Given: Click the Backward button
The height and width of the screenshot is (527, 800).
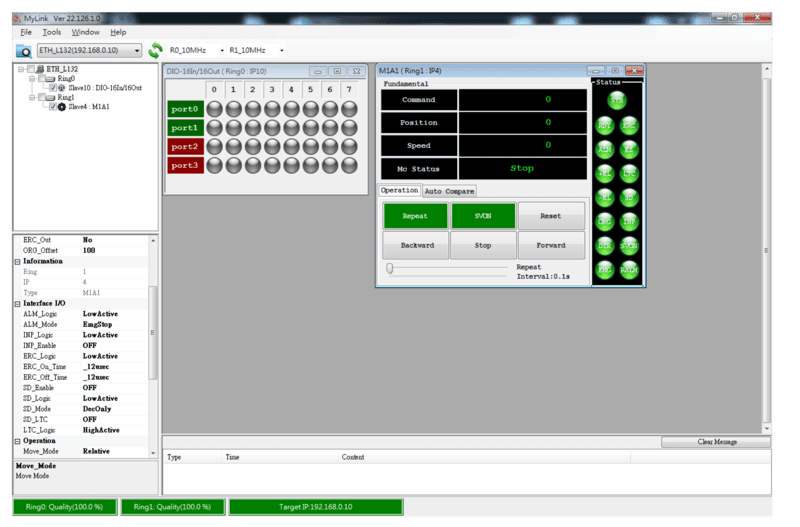Looking at the screenshot, I should coord(416,245).
